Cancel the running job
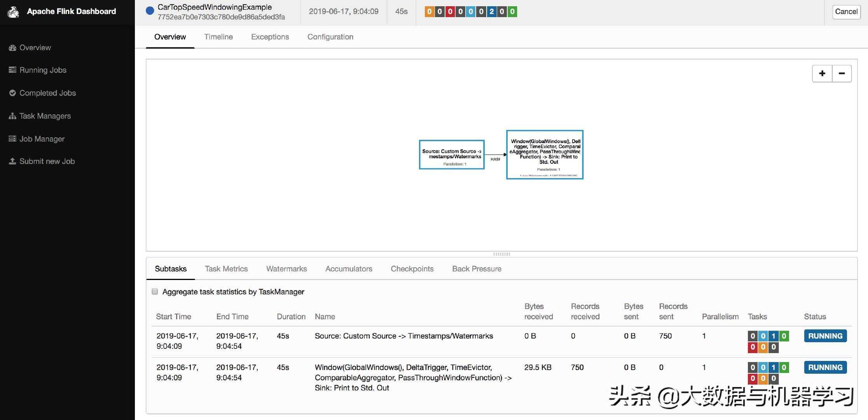 pyautogui.click(x=846, y=12)
